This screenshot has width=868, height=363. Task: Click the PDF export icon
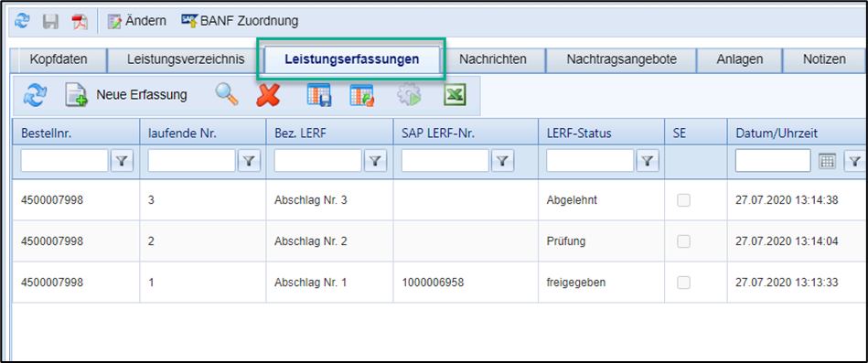pyautogui.click(x=80, y=22)
